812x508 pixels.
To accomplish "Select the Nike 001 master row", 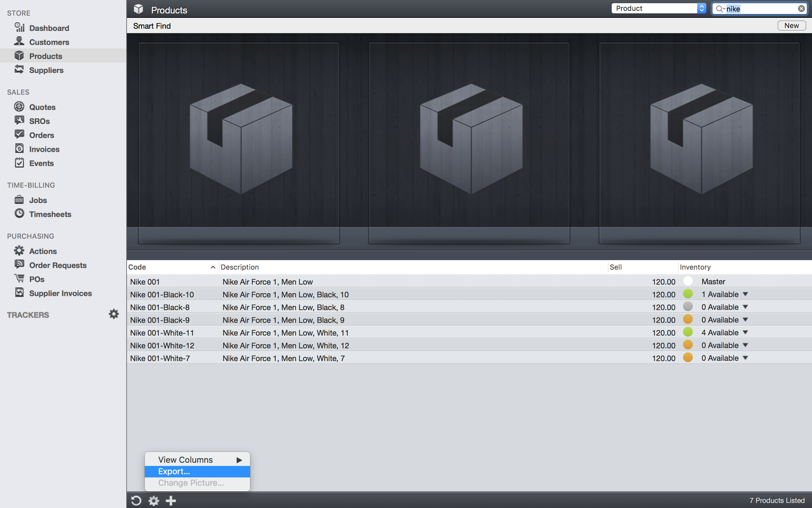I will tap(469, 281).
